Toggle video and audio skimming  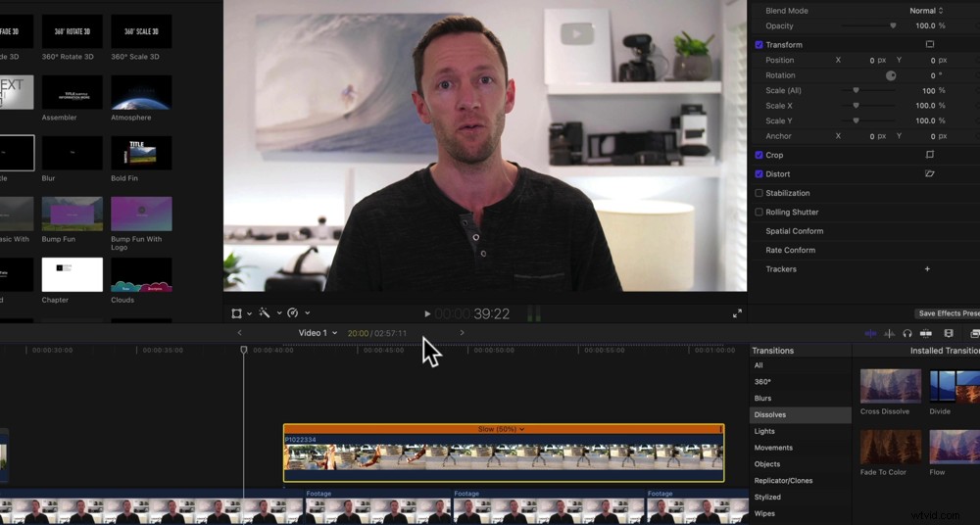(x=870, y=334)
